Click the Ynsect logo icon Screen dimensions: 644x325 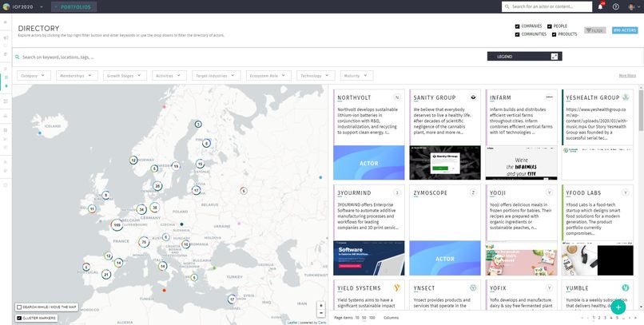tap(473, 288)
